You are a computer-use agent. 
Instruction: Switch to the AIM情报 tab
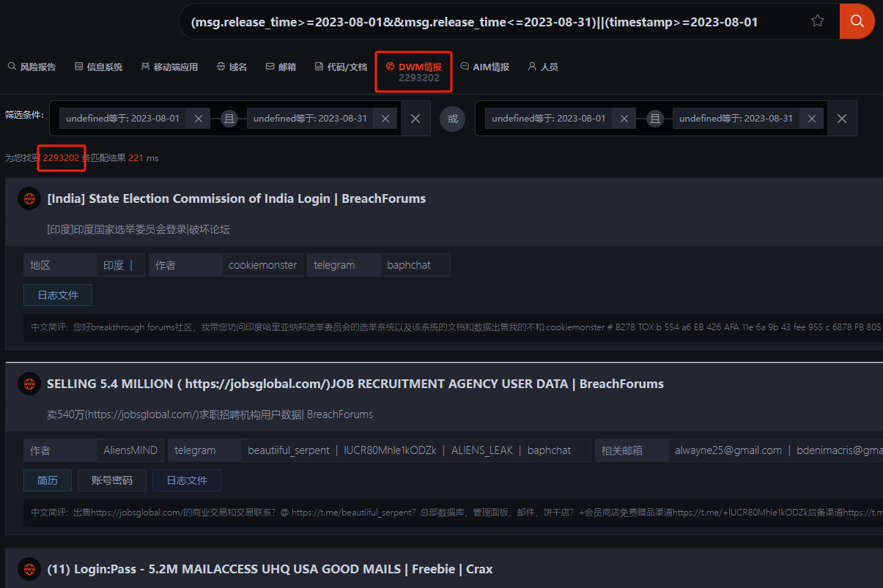coord(484,67)
